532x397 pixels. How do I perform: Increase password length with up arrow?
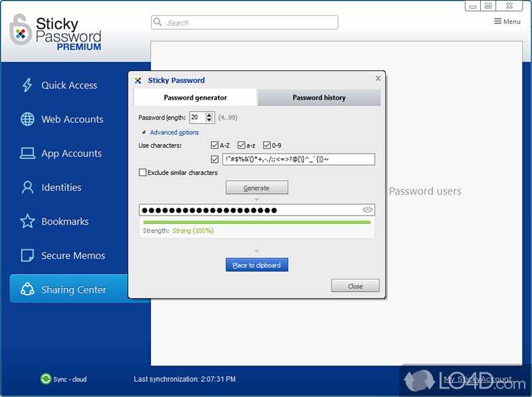209,114
